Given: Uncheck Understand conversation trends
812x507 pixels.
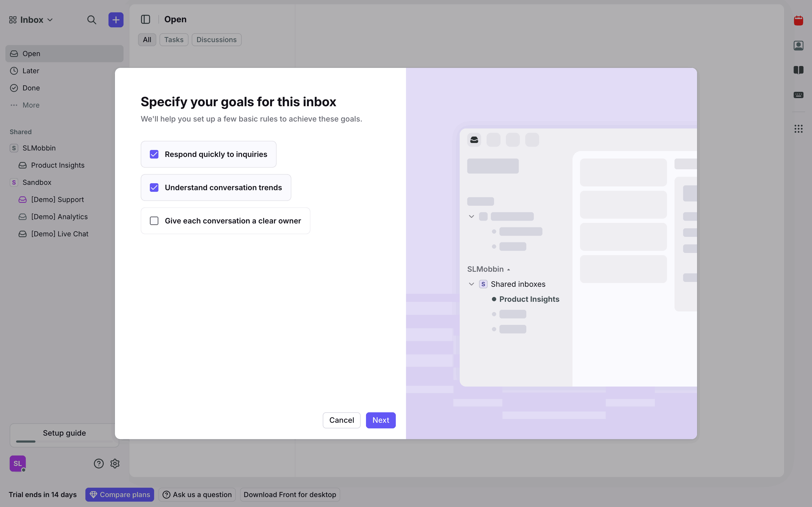Looking at the screenshot, I should 154,188.
